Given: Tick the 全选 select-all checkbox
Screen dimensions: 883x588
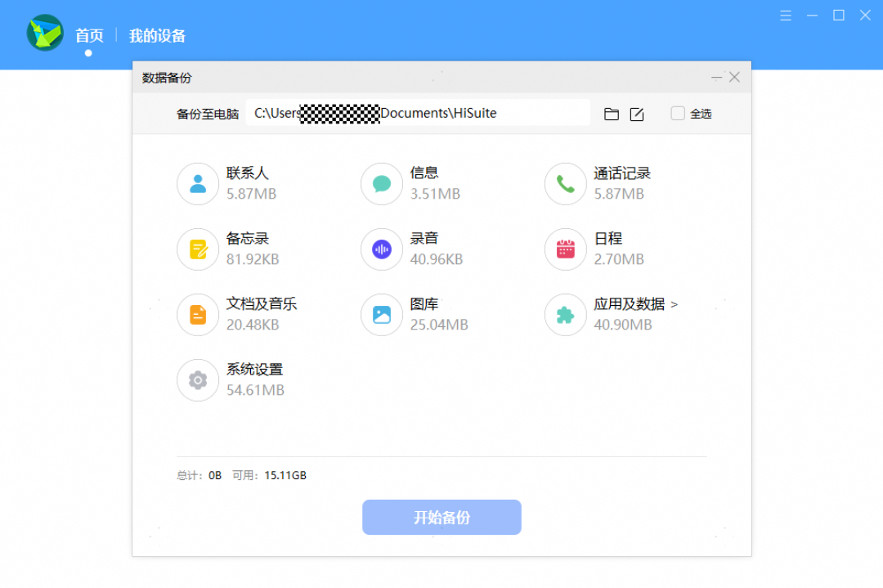Looking at the screenshot, I should click(x=678, y=113).
